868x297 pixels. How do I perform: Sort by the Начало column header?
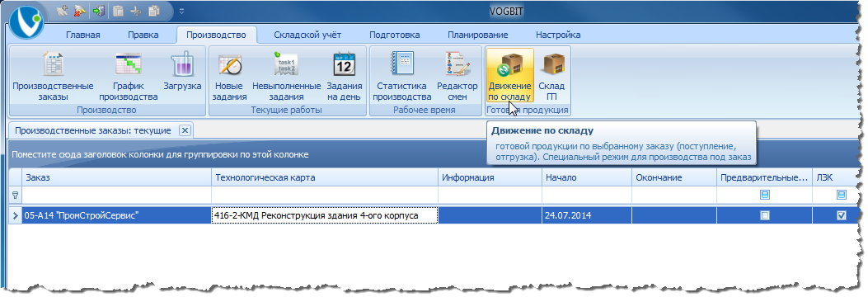coord(587,178)
